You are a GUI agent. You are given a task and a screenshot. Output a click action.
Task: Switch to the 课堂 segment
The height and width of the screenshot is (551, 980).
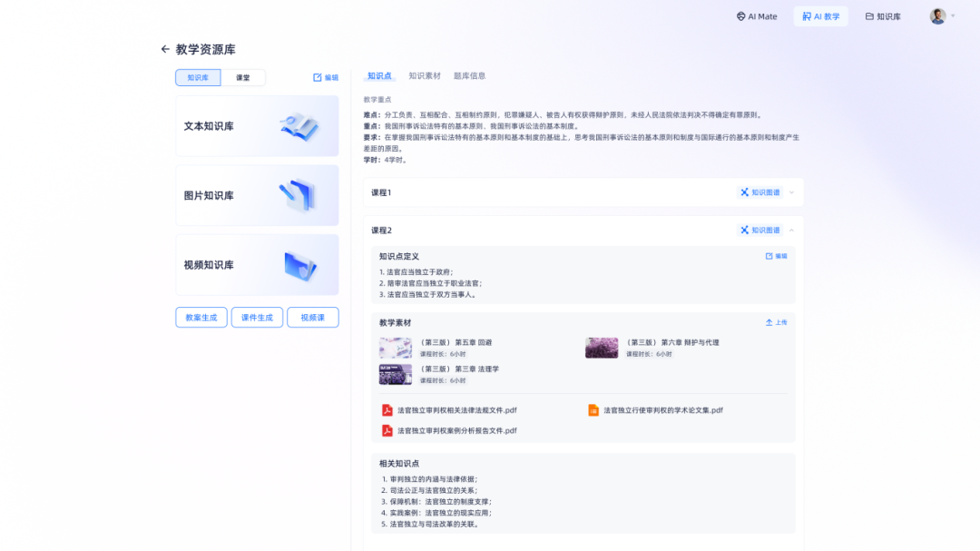(x=243, y=77)
